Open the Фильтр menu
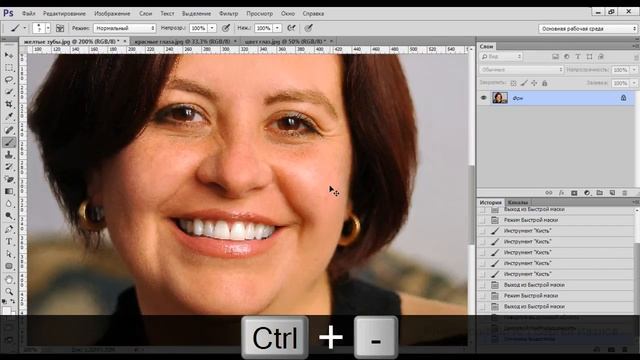The image size is (640, 360). (229, 13)
